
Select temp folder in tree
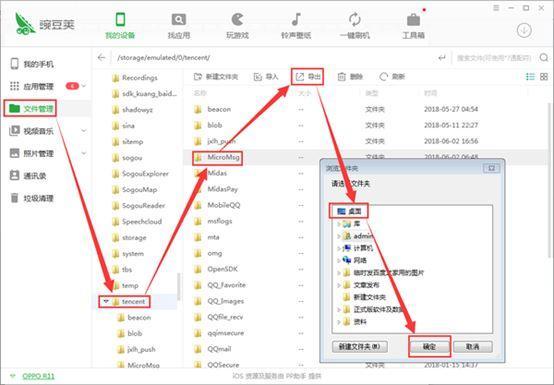coord(125,285)
